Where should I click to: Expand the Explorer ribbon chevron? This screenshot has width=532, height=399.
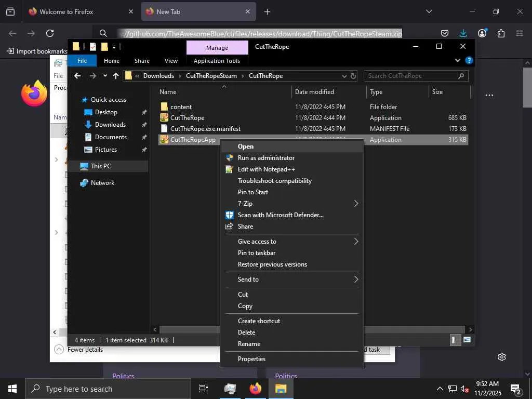[457, 60]
